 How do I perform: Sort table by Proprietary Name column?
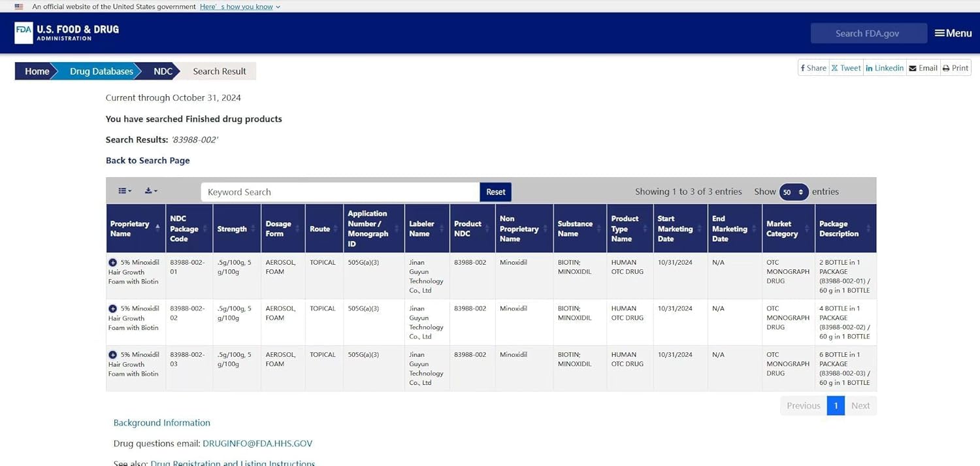(x=135, y=228)
